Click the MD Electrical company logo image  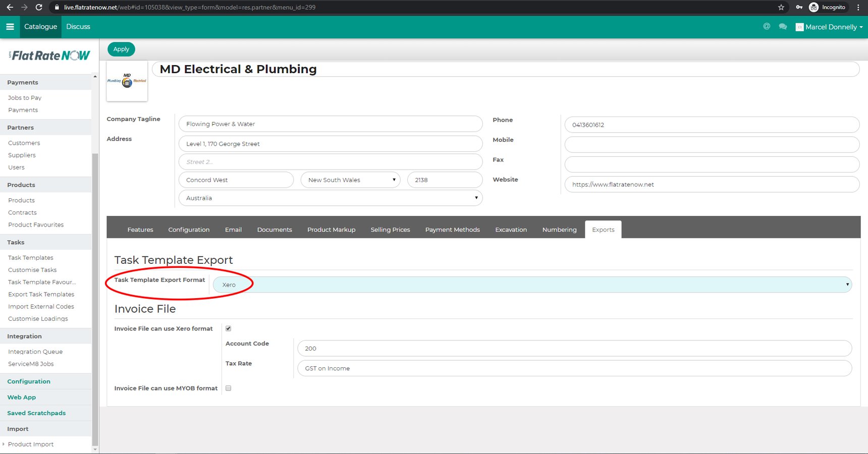[127, 81]
